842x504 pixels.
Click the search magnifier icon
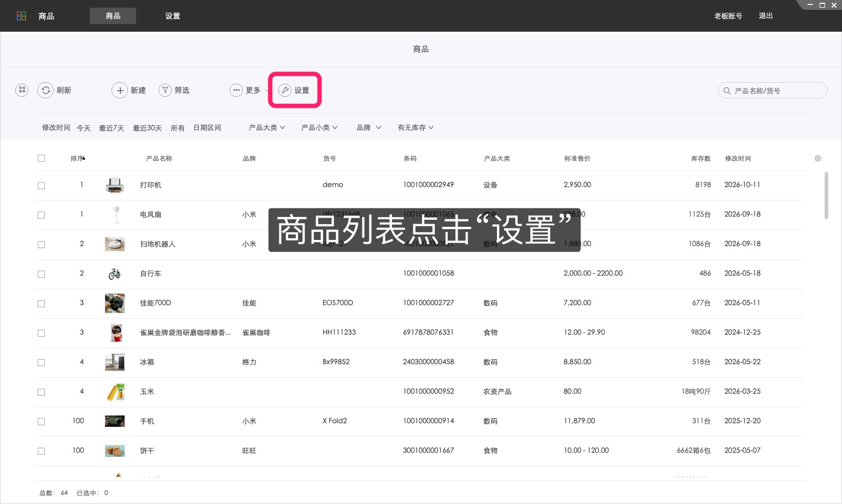click(x=727, y=91)
